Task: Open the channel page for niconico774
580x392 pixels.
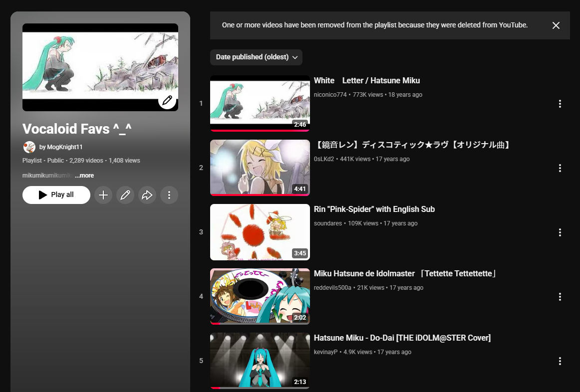Action: coord(330,94)
